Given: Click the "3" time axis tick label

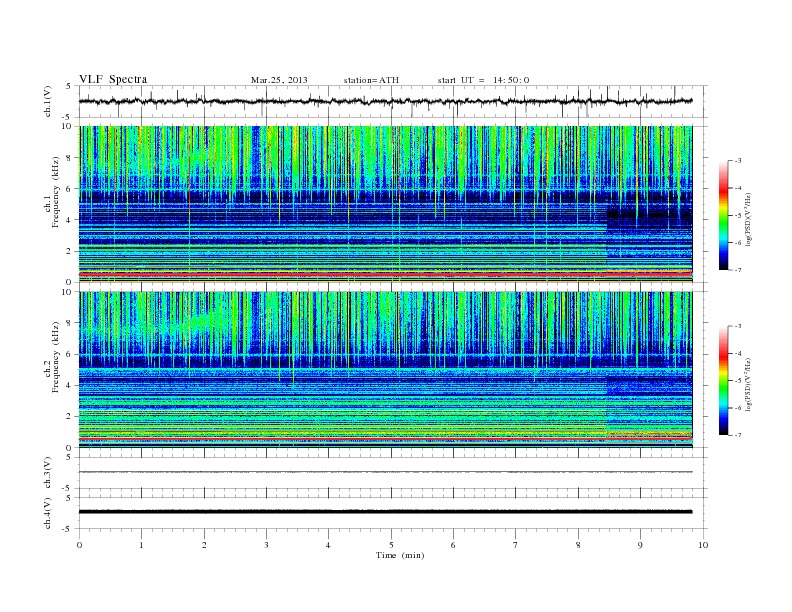Looking at the screenshot, I should coord(266,545).
